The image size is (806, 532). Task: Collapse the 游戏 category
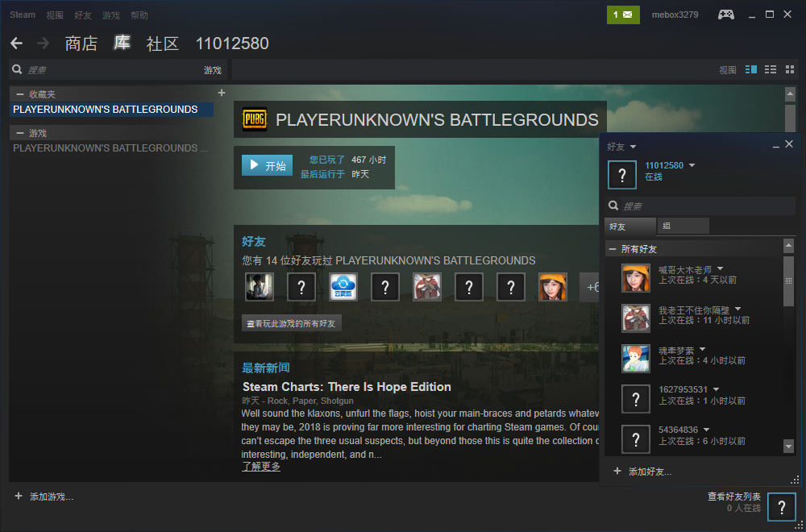(x=20, y=133)
